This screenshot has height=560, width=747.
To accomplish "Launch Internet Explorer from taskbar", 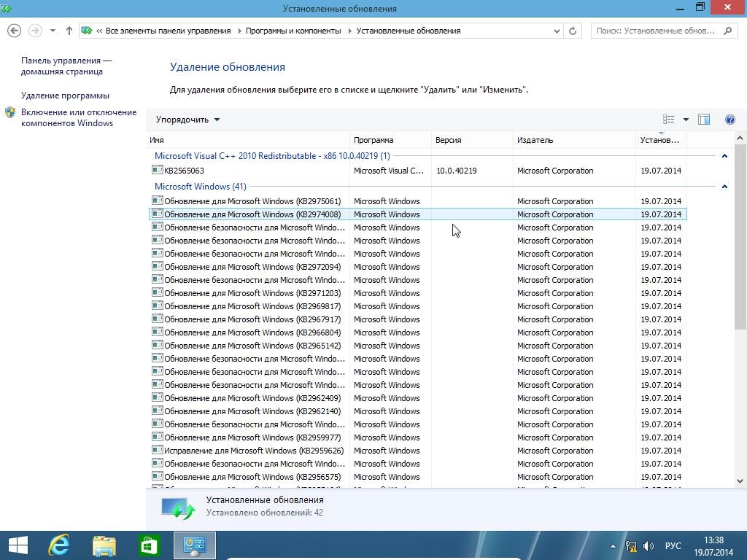I will point(59,545).
